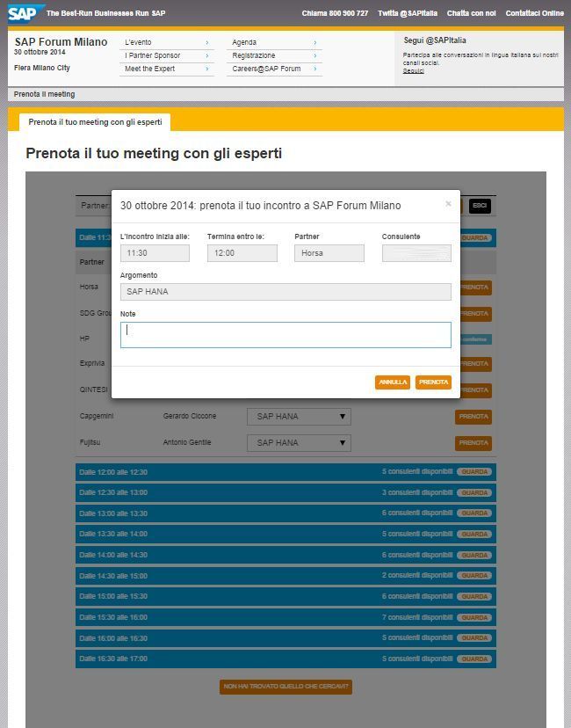Viewport: 571px width, 728px height.
Task: Click PRENOTA in Exprivia row
Action: pyautogui.click(x=476, y=363)
